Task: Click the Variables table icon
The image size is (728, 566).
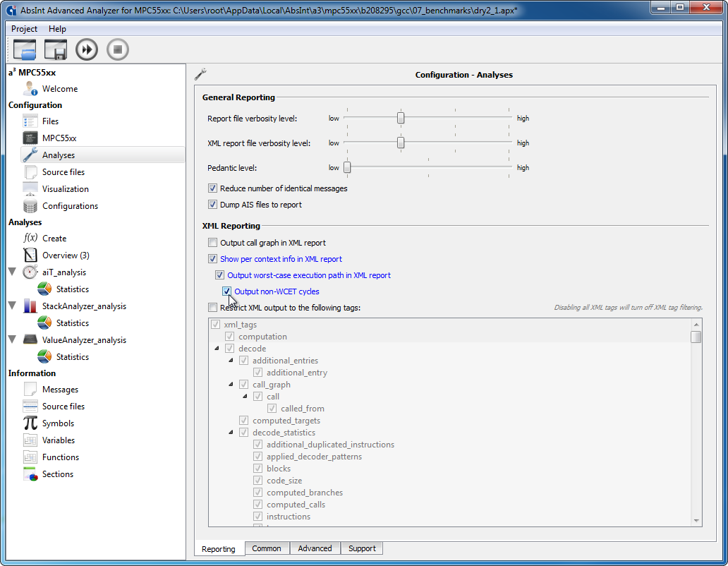Action: coord(30,440)
